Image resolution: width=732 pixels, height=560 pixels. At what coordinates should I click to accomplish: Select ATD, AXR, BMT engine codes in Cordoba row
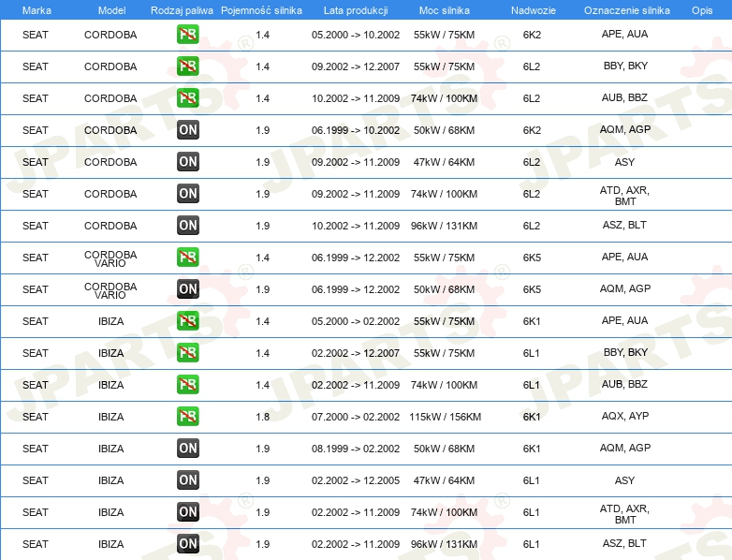click(624, 196)
